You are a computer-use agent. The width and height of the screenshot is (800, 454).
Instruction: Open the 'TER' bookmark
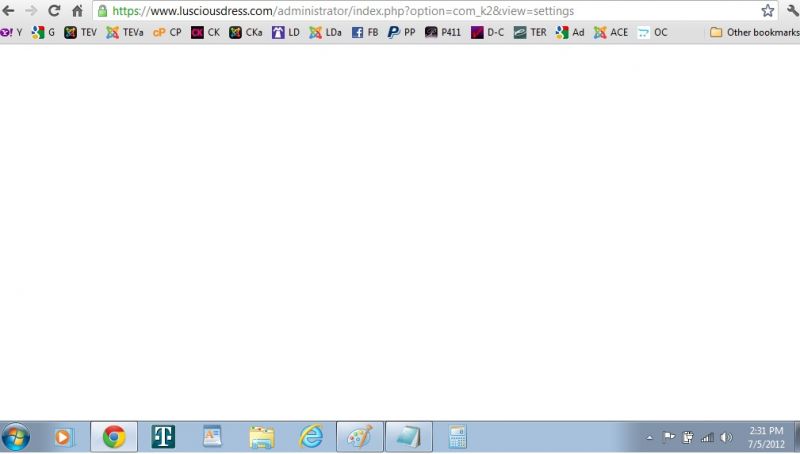pyautogui.click(x=530, y=32)
